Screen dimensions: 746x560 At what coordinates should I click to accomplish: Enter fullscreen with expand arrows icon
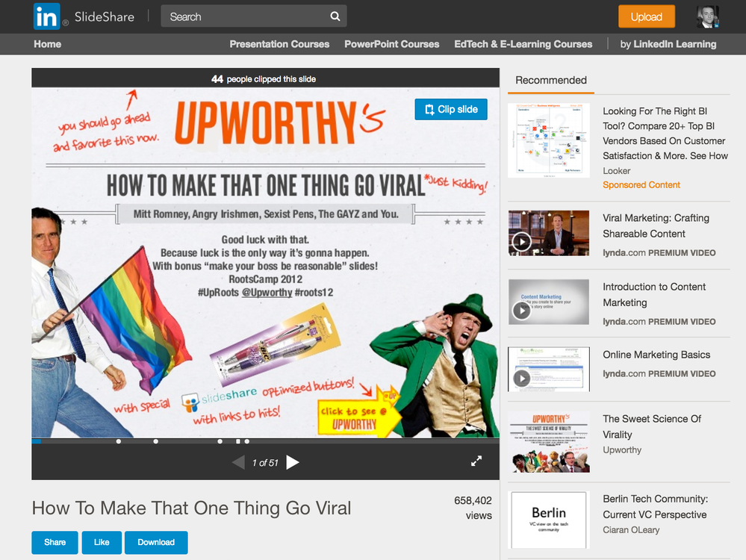coord(476,461)
